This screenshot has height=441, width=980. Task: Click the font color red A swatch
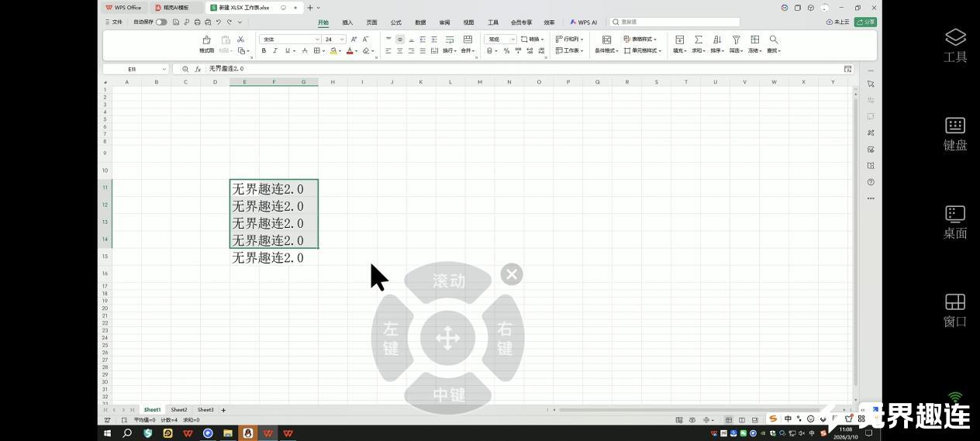click(350, 51)
